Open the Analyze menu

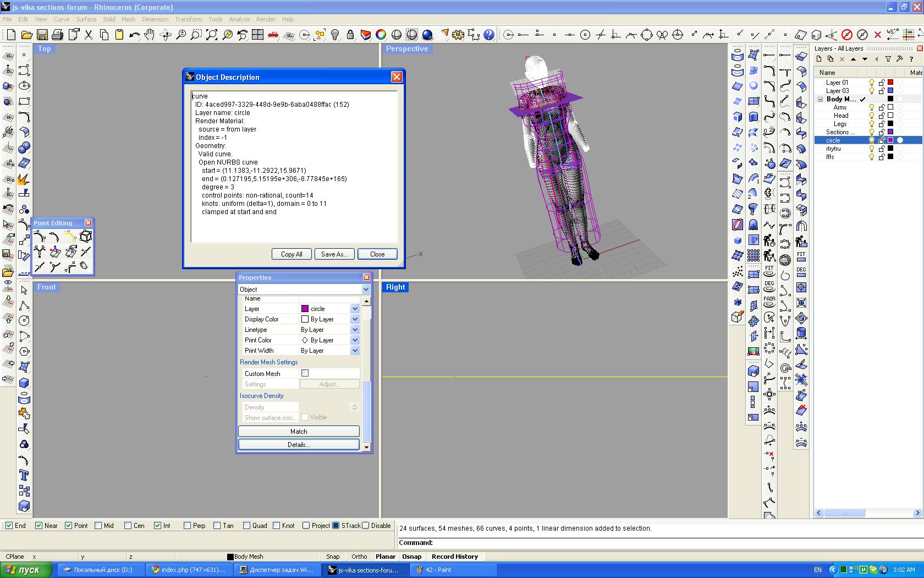(239, 19)
